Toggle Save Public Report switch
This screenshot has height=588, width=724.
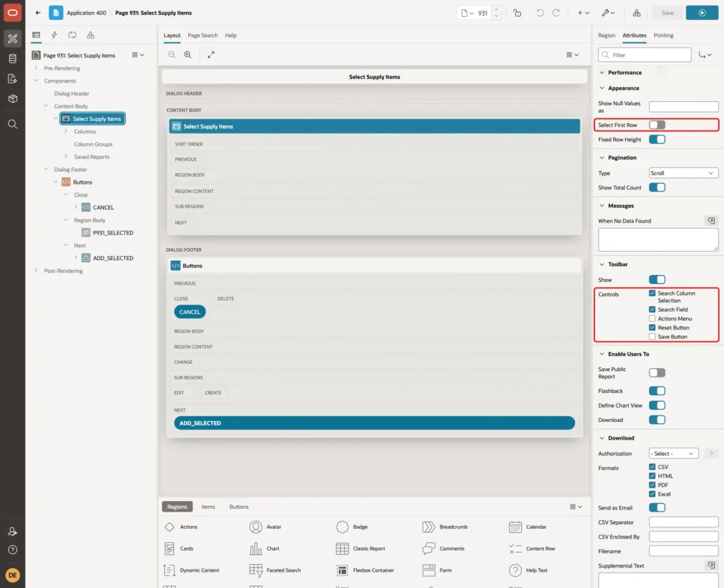tap(657, 372)
